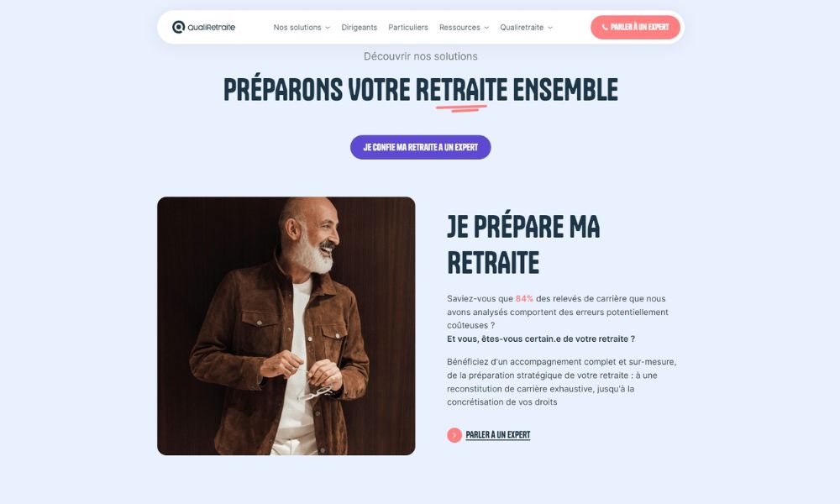
Task: Click the Préparons votre retraite ensemble headline
Action: [x=421, y=89]
